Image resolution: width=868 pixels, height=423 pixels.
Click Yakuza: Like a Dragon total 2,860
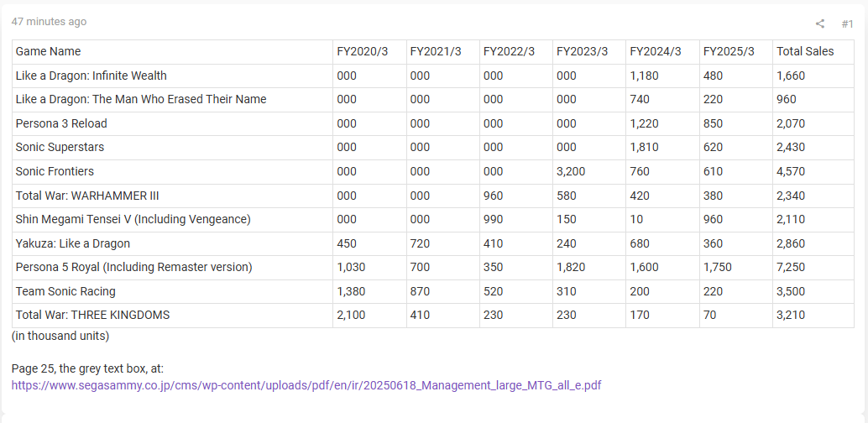(813, 243)
